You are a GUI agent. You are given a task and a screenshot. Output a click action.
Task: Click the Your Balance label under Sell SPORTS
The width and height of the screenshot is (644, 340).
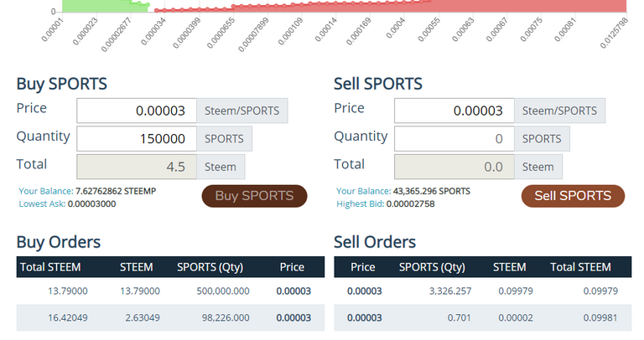pyautogui.click(x=363, y=191)
